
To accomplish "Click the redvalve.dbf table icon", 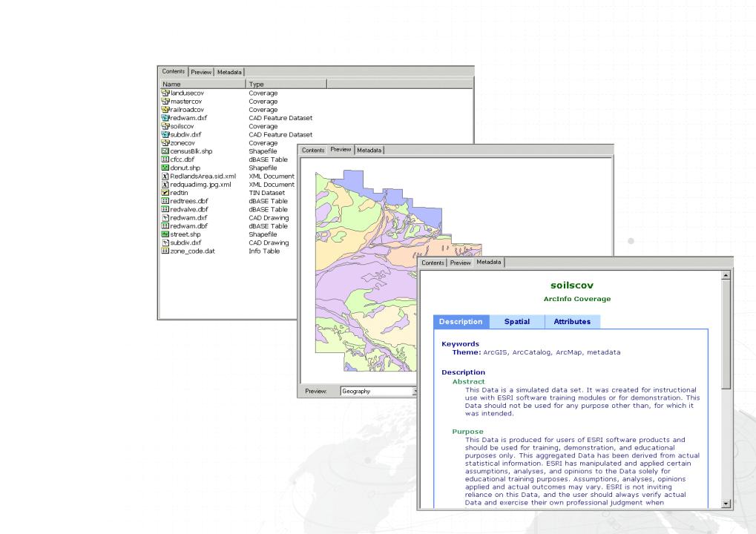I will click(x=165, y=209).
